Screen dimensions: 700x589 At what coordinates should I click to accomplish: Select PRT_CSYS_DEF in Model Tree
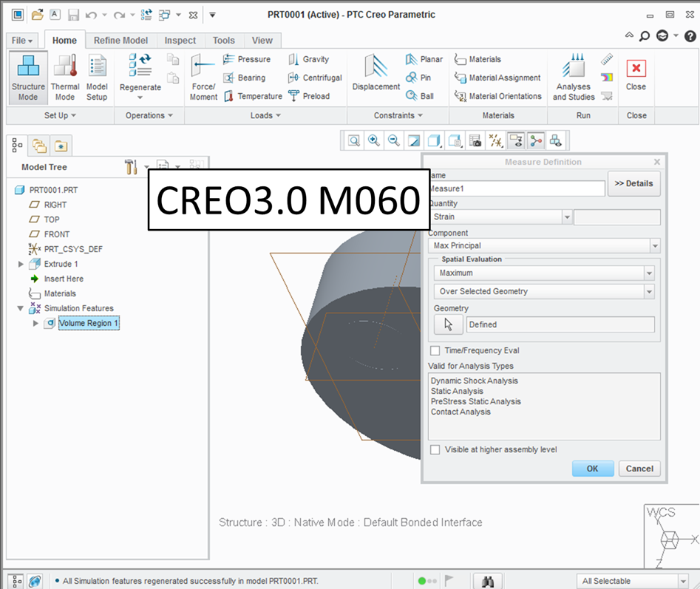pos(73,249)
